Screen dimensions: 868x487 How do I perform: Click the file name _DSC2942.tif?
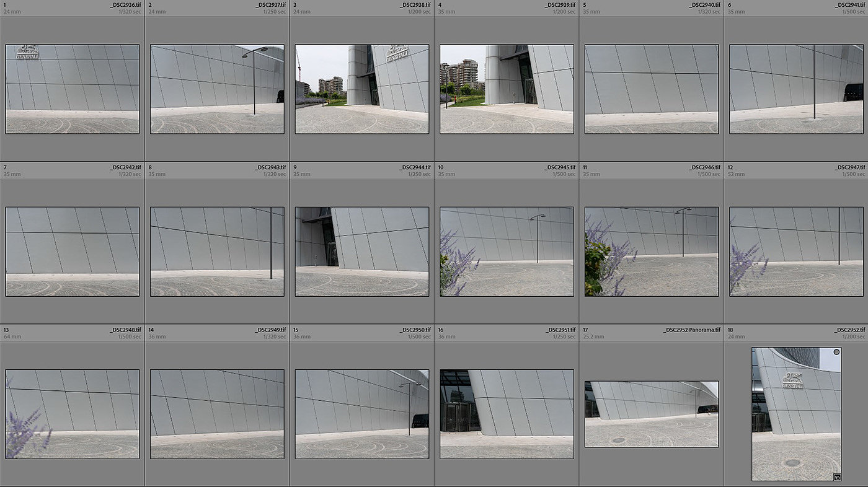point(125,167)
